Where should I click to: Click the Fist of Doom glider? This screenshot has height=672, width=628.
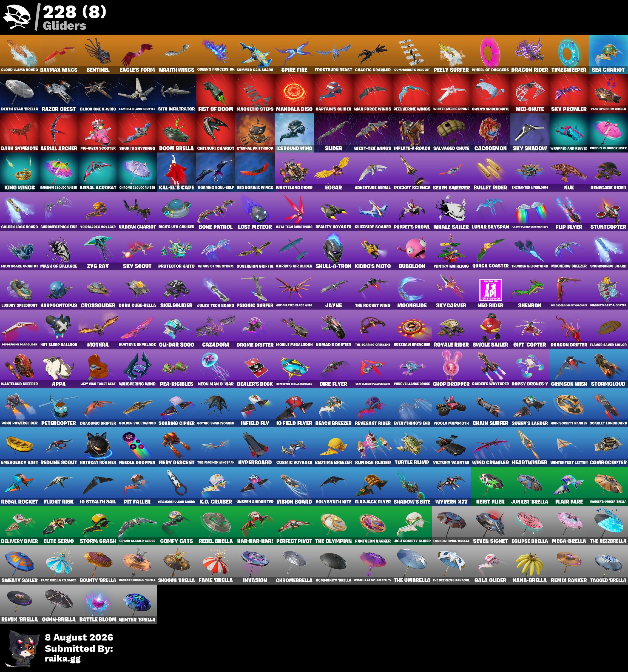(x=216, y=93)
